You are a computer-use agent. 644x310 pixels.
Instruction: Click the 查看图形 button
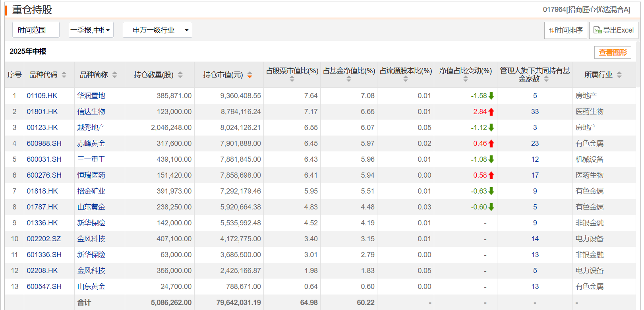point(613,52)
